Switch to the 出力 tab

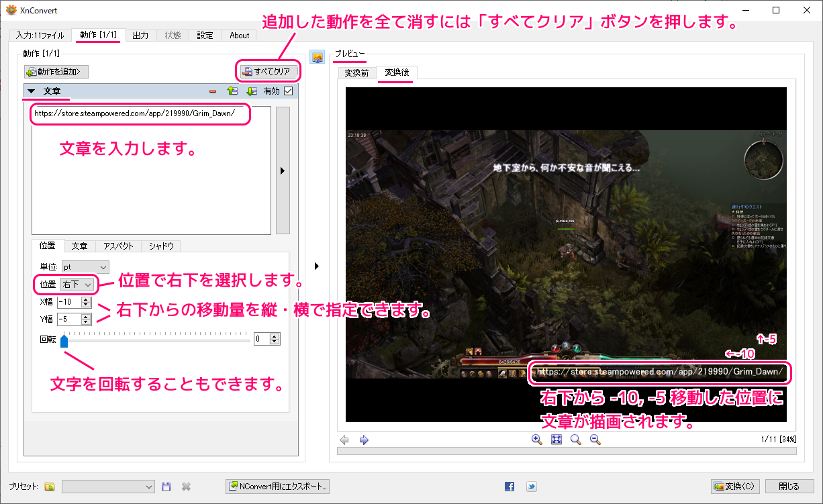coord(140,36)
